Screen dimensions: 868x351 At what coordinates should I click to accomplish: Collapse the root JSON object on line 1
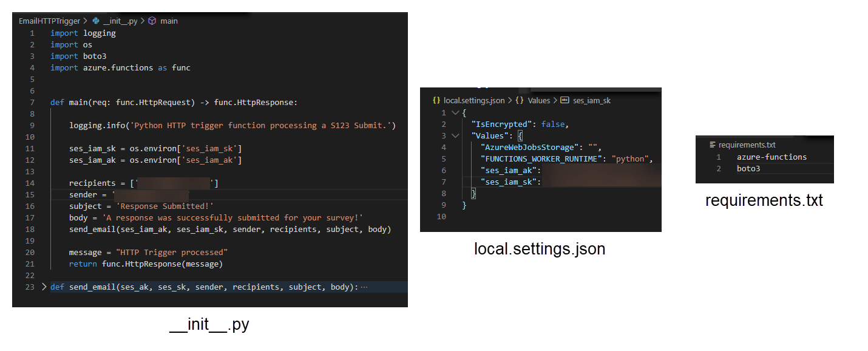click(455, 113)
